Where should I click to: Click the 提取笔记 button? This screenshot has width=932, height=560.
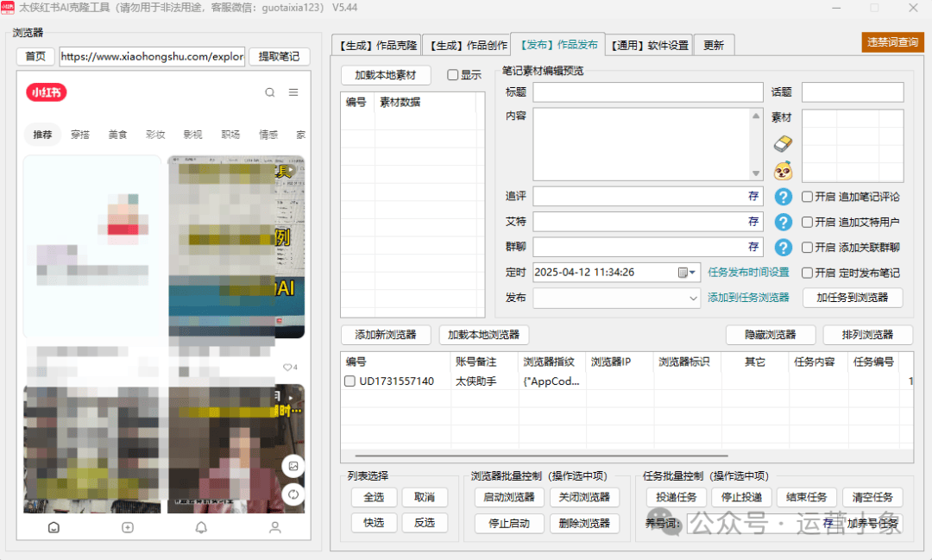pos(279,56)
